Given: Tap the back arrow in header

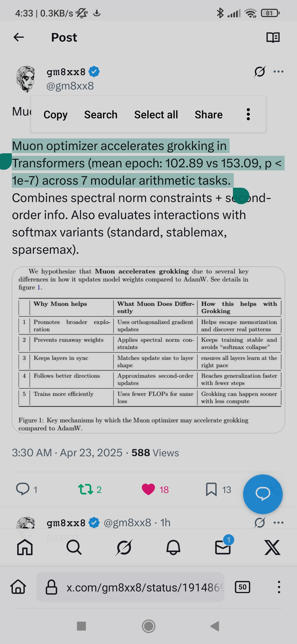Looking at the screenshot, I should 19,37.
